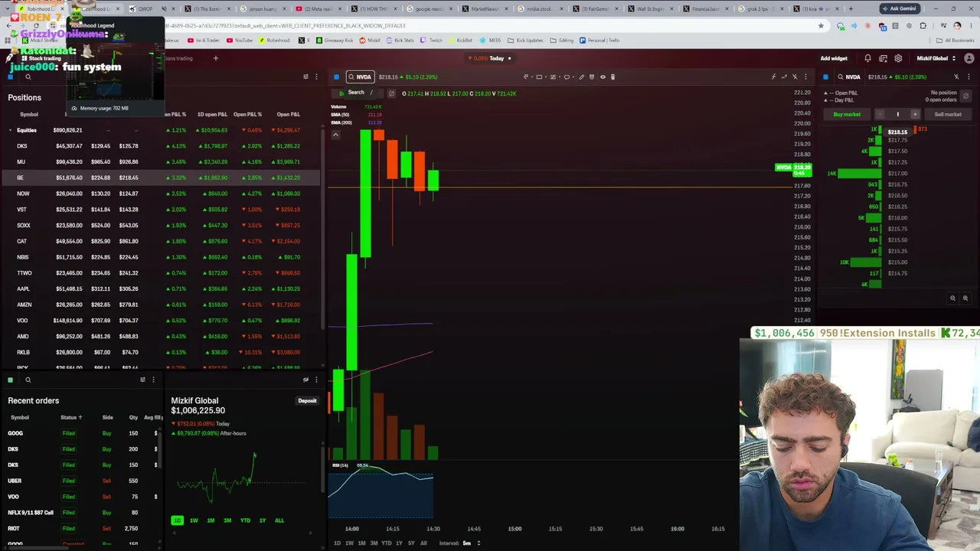Select the AAPL position row
Screen dimensions: 980x551
(x=161, y=289)
